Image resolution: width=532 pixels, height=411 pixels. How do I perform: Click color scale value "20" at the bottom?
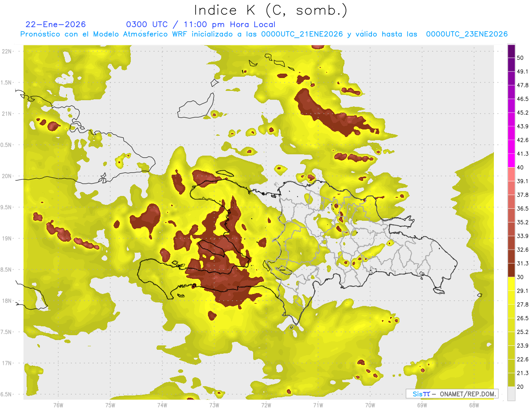[520, 387]
